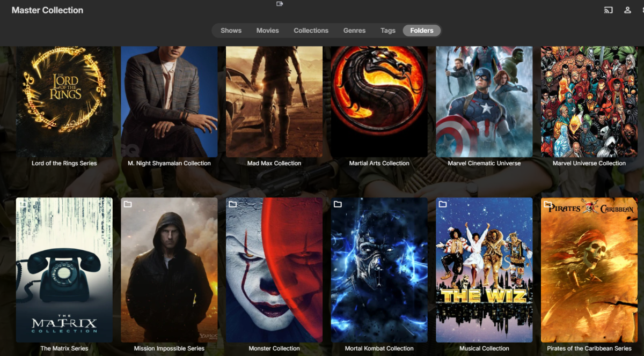The height and width of the screenshot is (356, 644).
Task: Click the 'Master Collection' library heading
Action: (47, 10)
